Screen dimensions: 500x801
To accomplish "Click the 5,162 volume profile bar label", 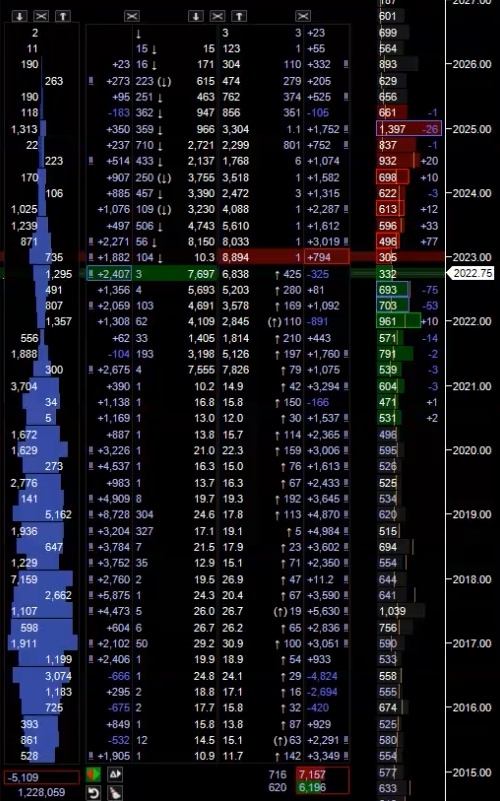I will click(x=58, y=514).
